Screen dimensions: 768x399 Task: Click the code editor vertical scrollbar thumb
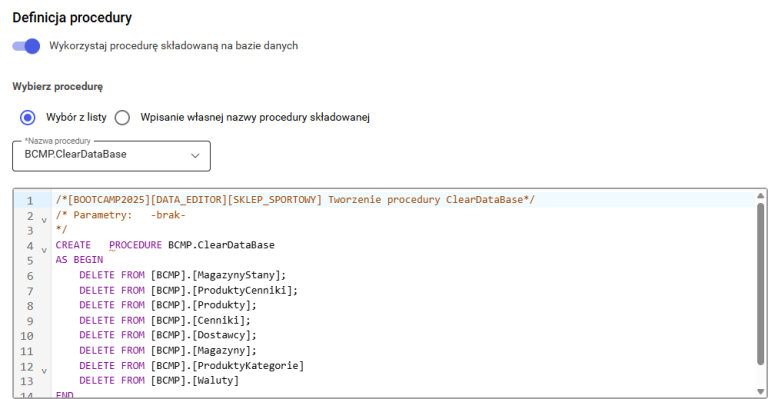pyautogui.click(x=760, y=284)
